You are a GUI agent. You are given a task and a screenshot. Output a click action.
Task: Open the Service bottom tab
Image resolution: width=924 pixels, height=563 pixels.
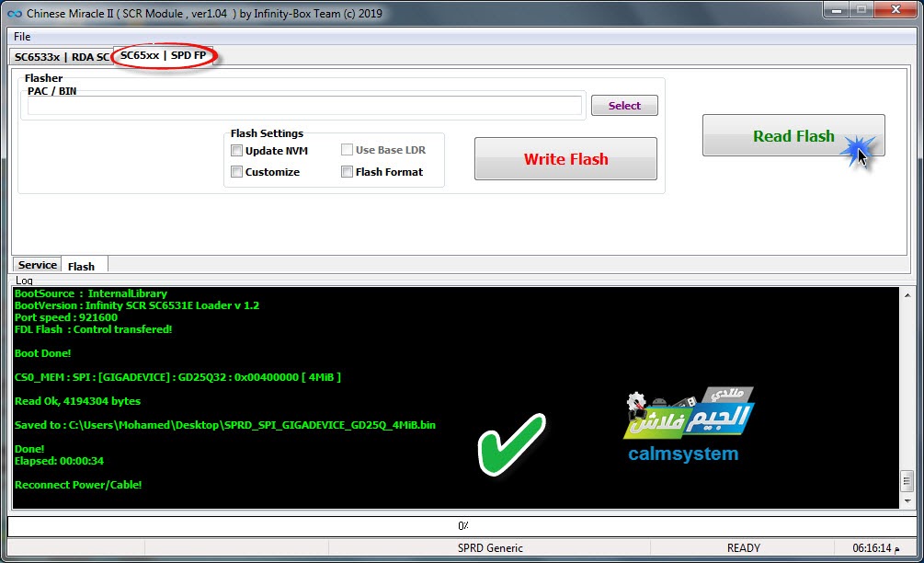(x=37, y=265)
